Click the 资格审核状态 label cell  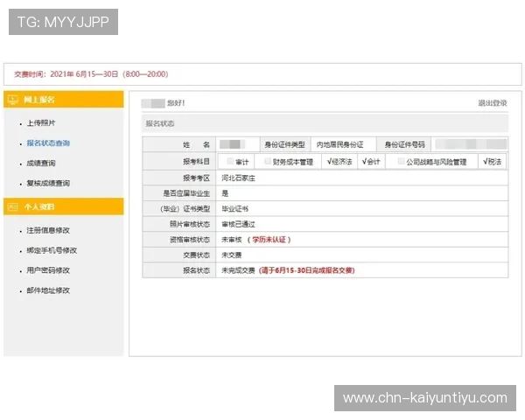179,240
